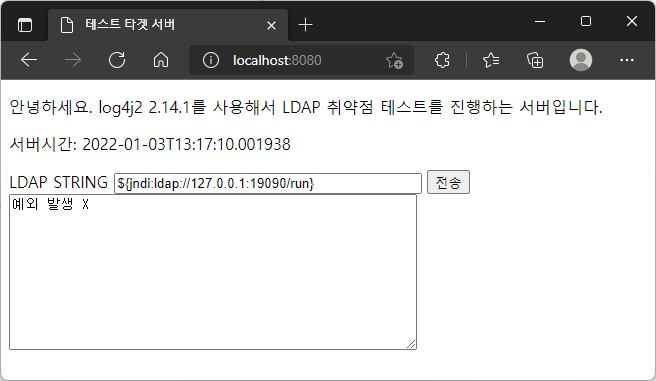Click the 전송 submit button
Image resolution: width=656 pixels, height=381 pixels.
pyautogui.click(x=448, y=182)
